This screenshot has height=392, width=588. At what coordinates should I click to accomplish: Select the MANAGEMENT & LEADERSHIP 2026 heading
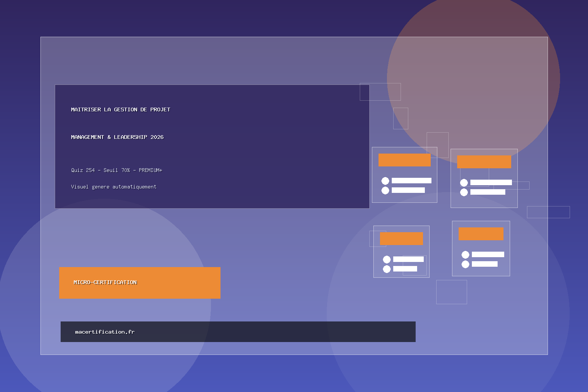click(118, 137)
